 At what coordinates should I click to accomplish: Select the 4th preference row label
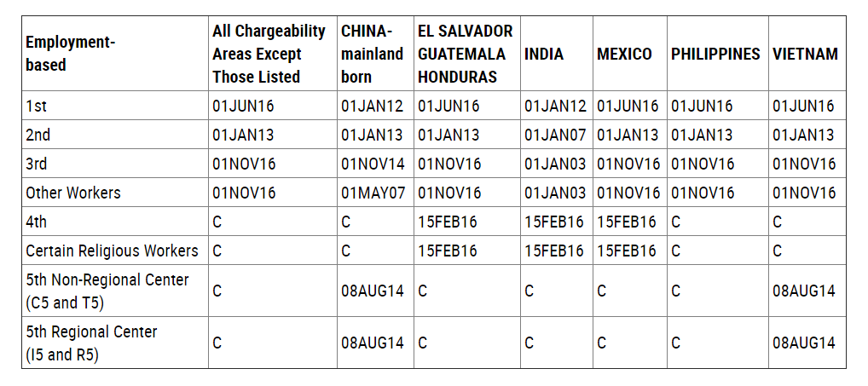tap(37, 222)
